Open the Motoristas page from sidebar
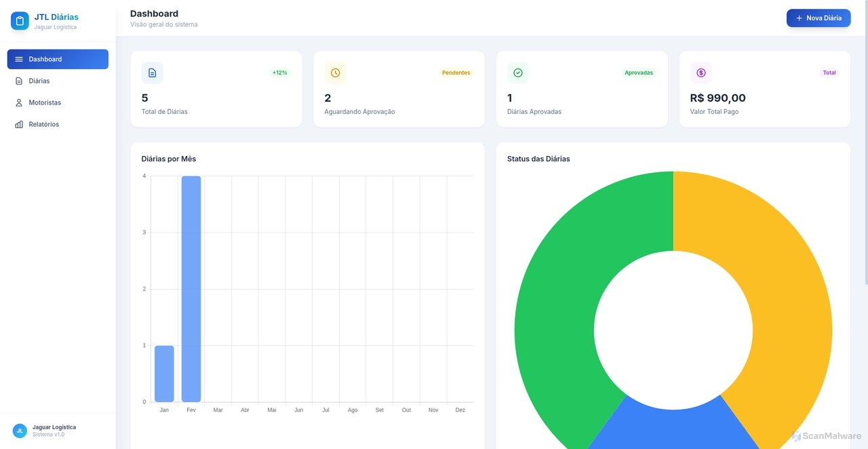Screen dimensions: 868x449 pos(45,102)
